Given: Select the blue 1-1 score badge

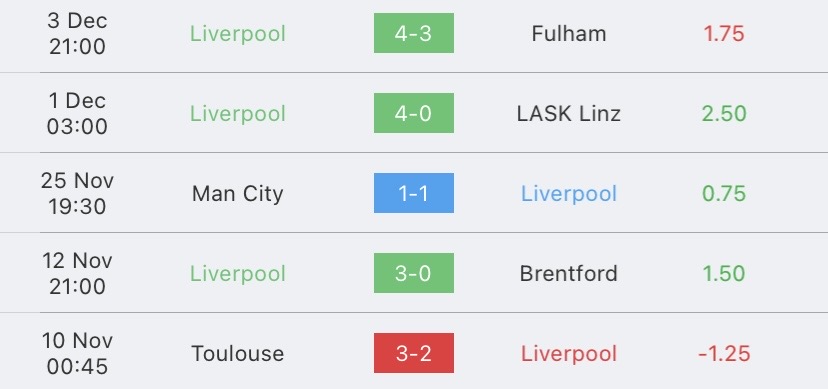Looking at the screenshot, I should [413, 193].
